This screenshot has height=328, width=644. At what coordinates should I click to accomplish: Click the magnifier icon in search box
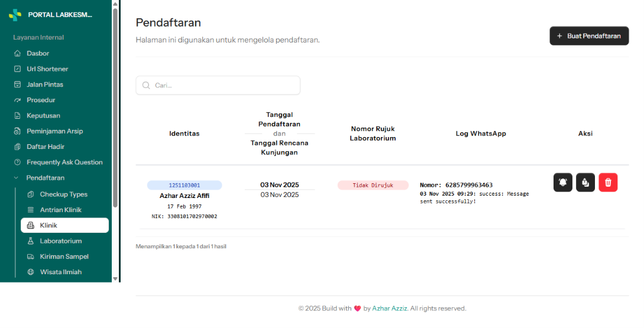coord(146,85)
